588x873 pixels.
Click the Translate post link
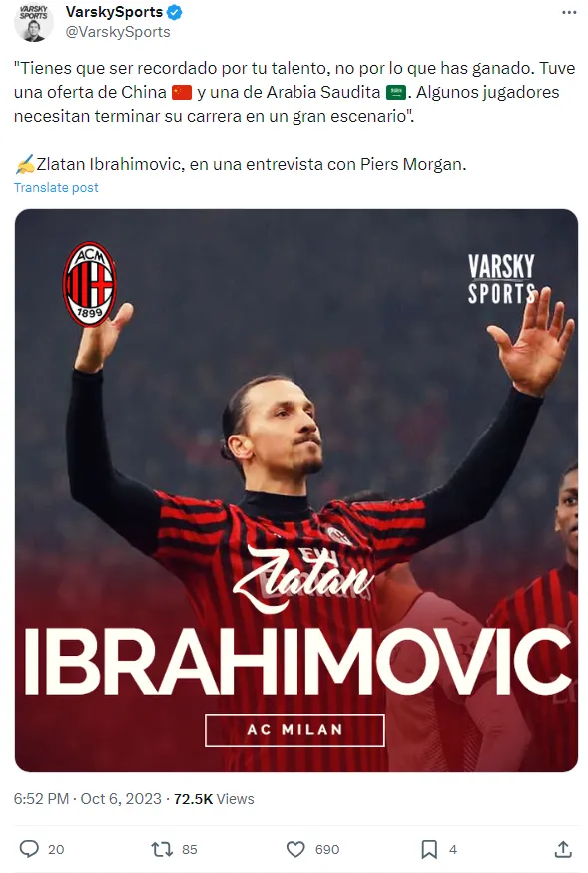(56, 187)
